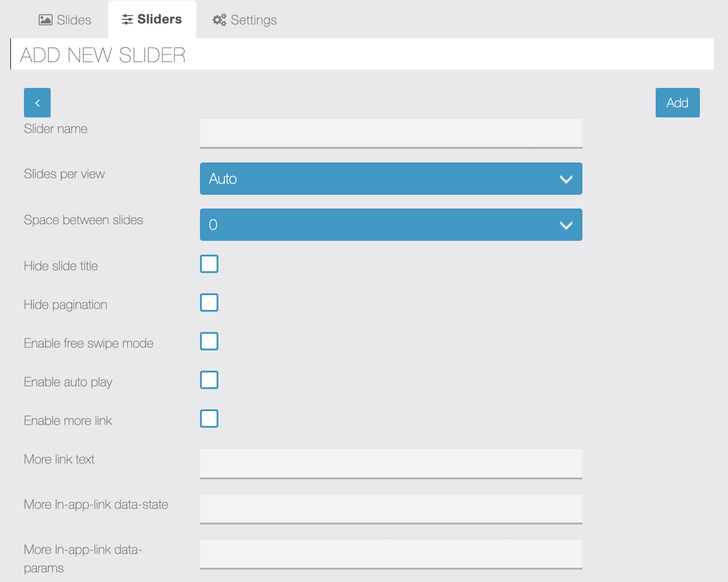Click the Enable auto play label
The width and height of the screenshot is (728, 582).
[68, 382]
